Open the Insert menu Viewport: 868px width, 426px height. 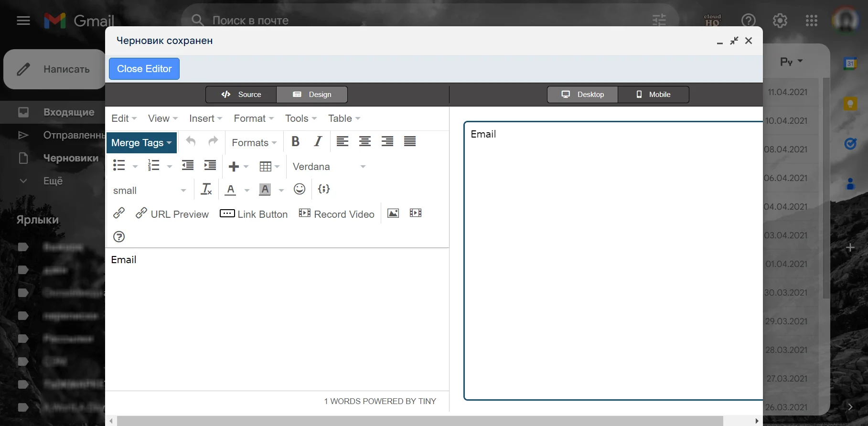coord(205,118)
